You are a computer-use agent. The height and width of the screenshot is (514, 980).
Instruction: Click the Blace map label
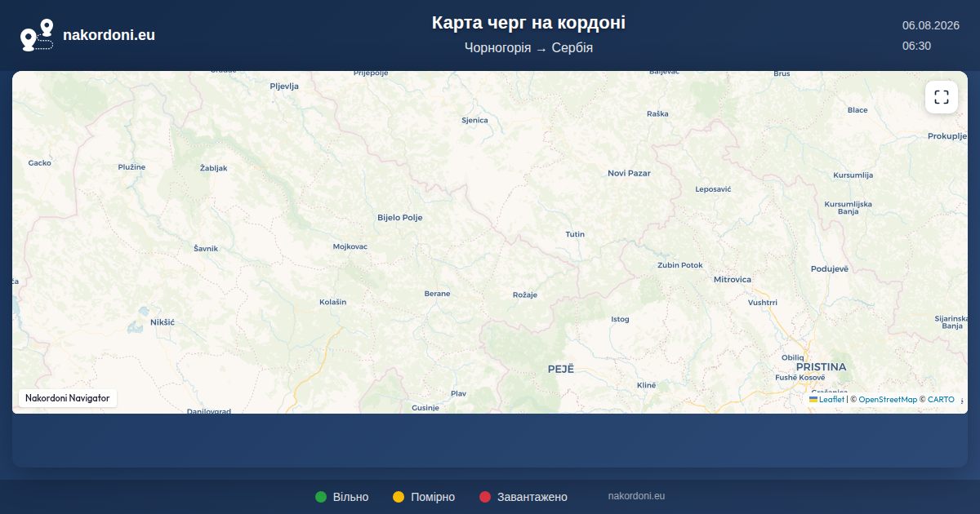(x=857, y=110)
